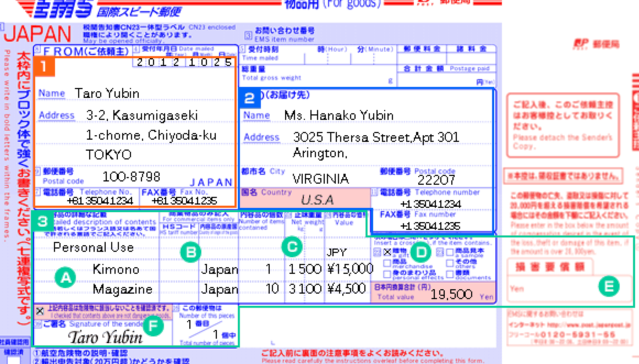Image resolution: width=639 pixels, height=364 pixels.
Task: Tick the 'documents' checkbox
Action: [x=450, y=274]
